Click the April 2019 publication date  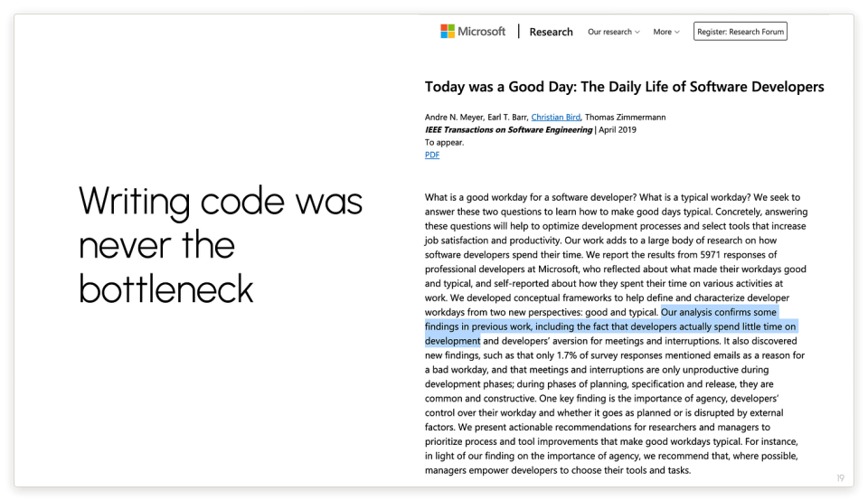pyautogui.click(x=618, y=130)
